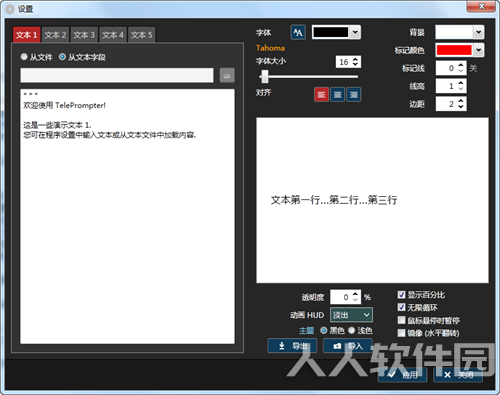Click the 主题 label link
Image resolution: width=500 pixels, height=395 pixels.
coord(306,331)
